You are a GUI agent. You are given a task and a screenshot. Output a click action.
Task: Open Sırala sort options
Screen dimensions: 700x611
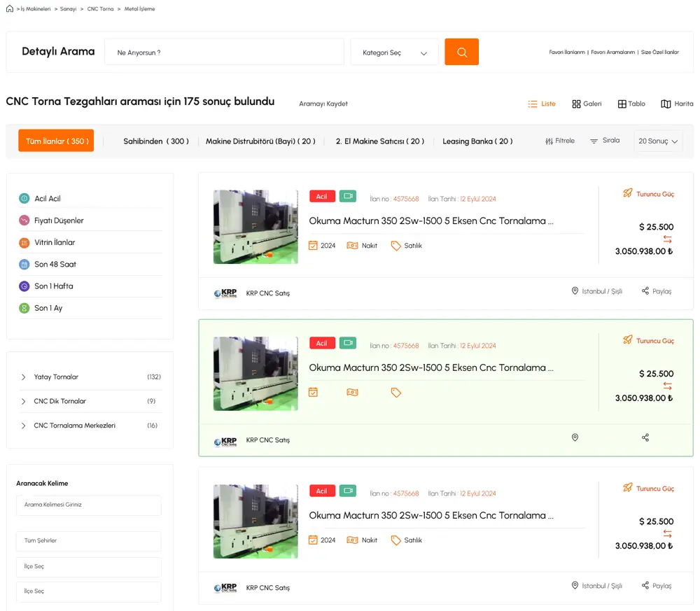click(605, 141)
